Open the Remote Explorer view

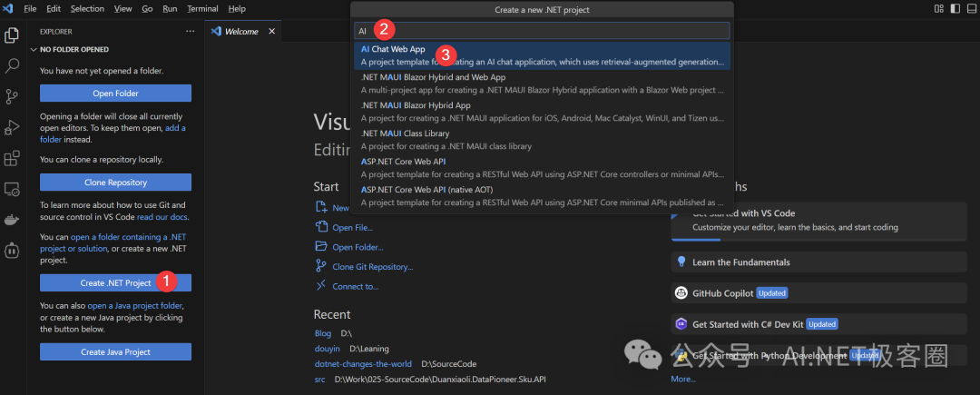[x=11, y=189]
